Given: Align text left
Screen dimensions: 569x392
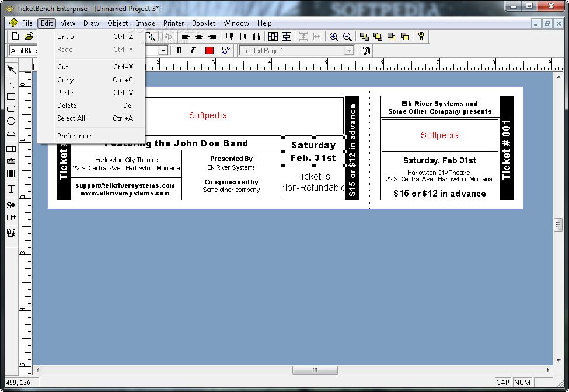Looking at the screenshot, I should coord(186,36).
